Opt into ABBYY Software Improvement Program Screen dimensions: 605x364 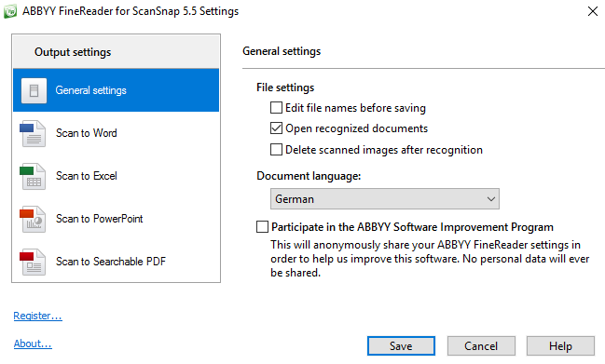click(262, 227)
